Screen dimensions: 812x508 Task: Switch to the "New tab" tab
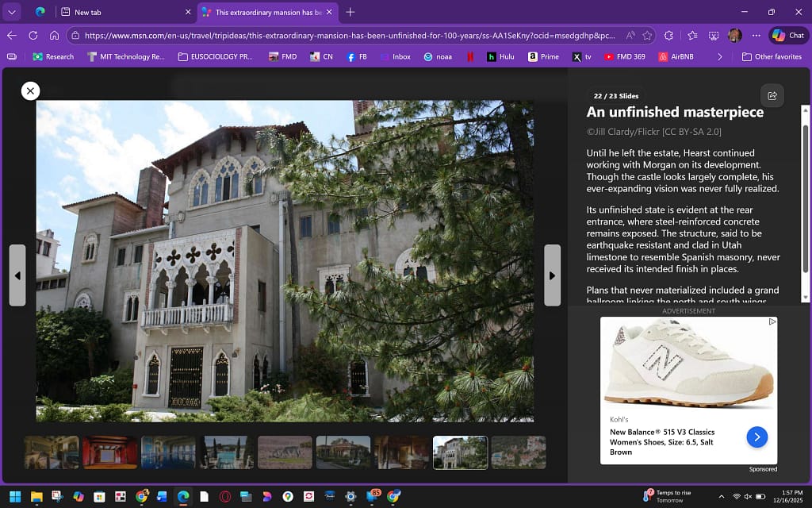coord(119,12)
